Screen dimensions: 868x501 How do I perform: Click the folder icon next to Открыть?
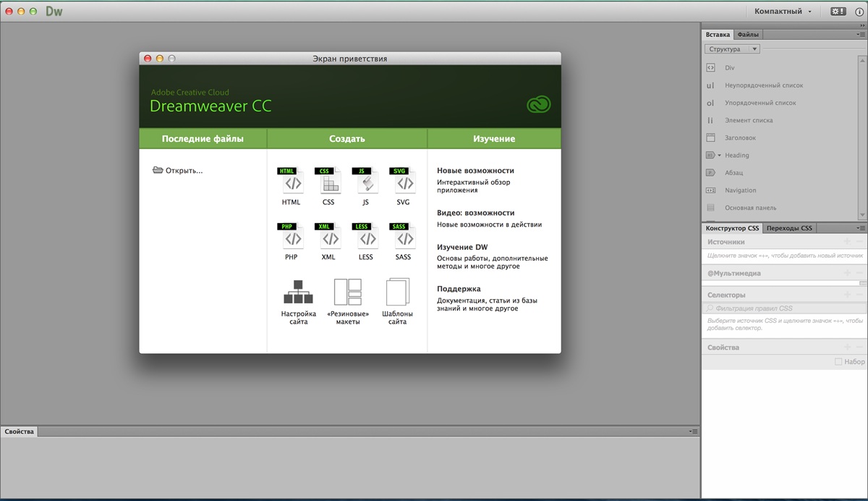tap(158, 170)
